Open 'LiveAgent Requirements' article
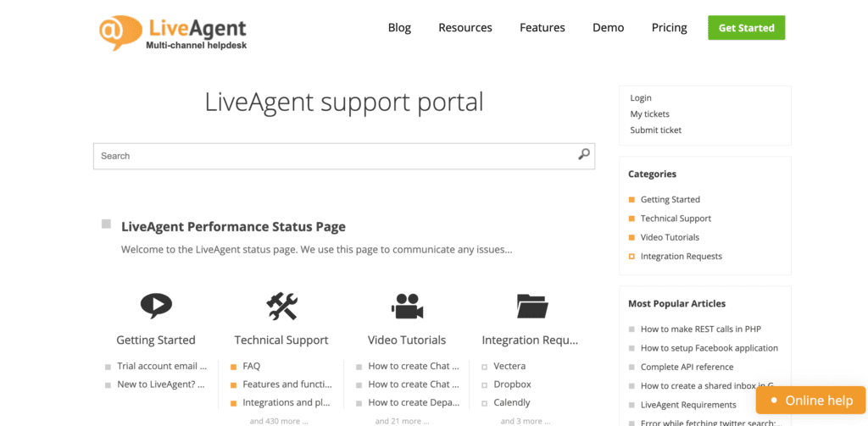Image resolution: width=868 pixels, height=426 pixels. point(688,405)
